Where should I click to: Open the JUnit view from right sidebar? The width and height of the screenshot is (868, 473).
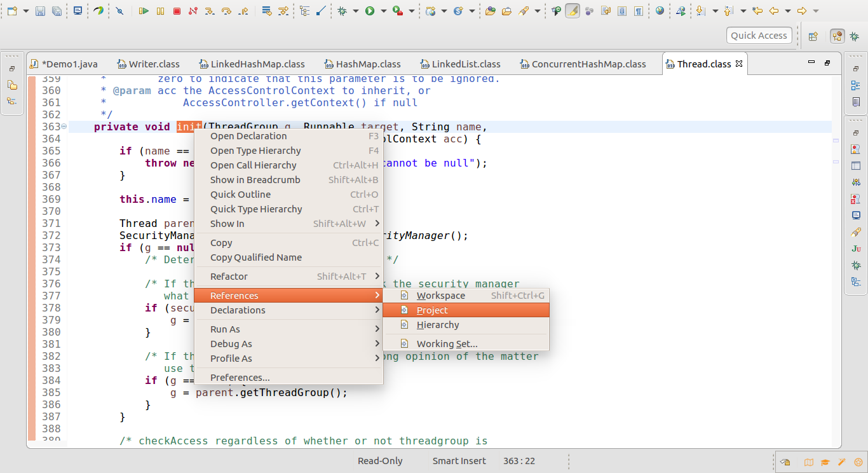(x=856, y=249)
